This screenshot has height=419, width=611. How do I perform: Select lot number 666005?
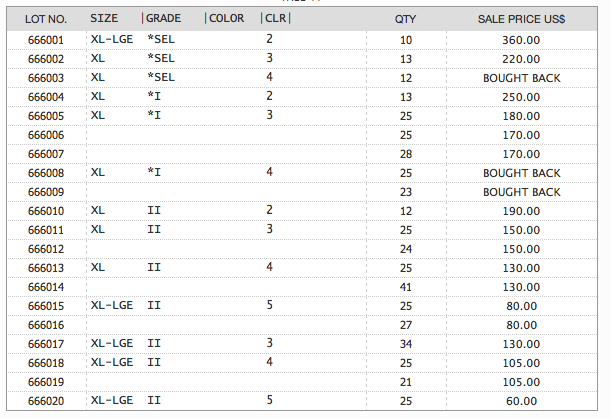tap(46, 116)
